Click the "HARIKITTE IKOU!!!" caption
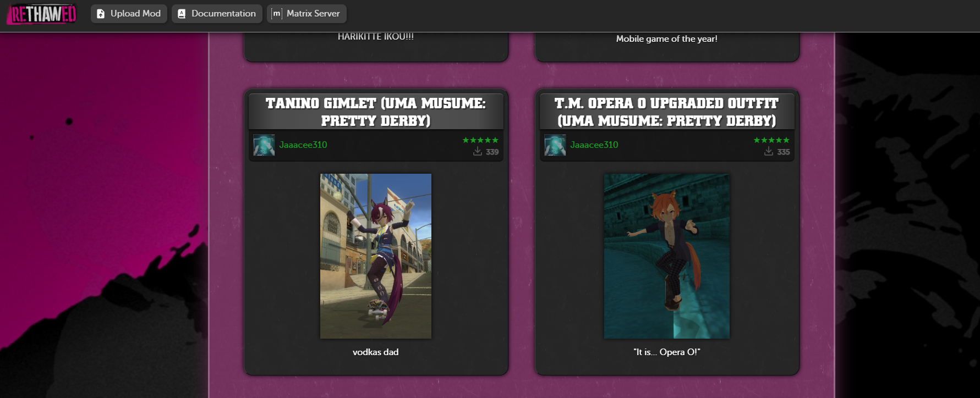The height and width of the screenshot is (398, 980). point(376,37)
